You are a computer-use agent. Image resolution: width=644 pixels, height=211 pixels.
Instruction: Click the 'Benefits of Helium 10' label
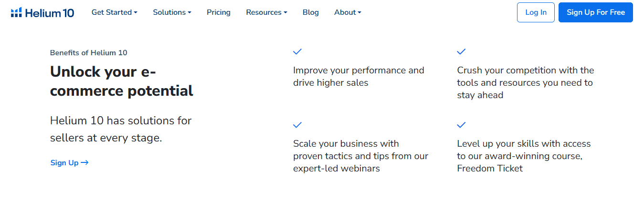tap(88, 53)
